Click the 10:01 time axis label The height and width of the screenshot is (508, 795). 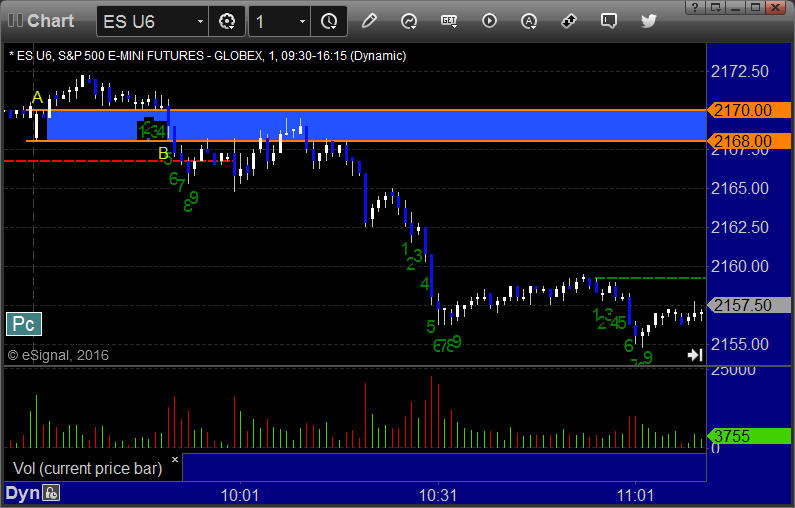(240, 495)
